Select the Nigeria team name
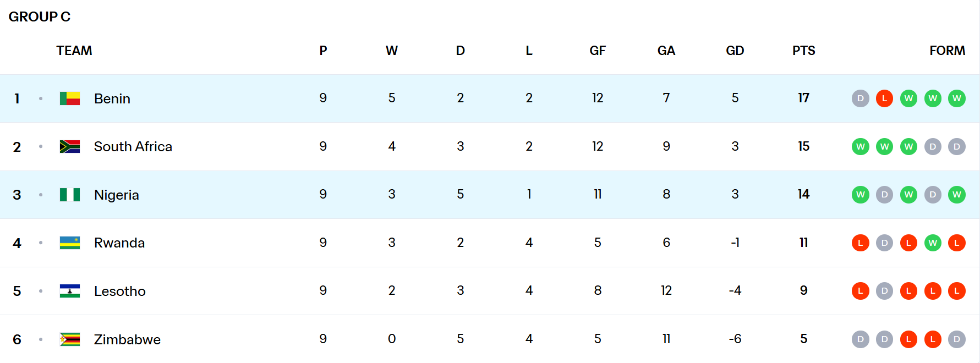 (x=117, y=195)
